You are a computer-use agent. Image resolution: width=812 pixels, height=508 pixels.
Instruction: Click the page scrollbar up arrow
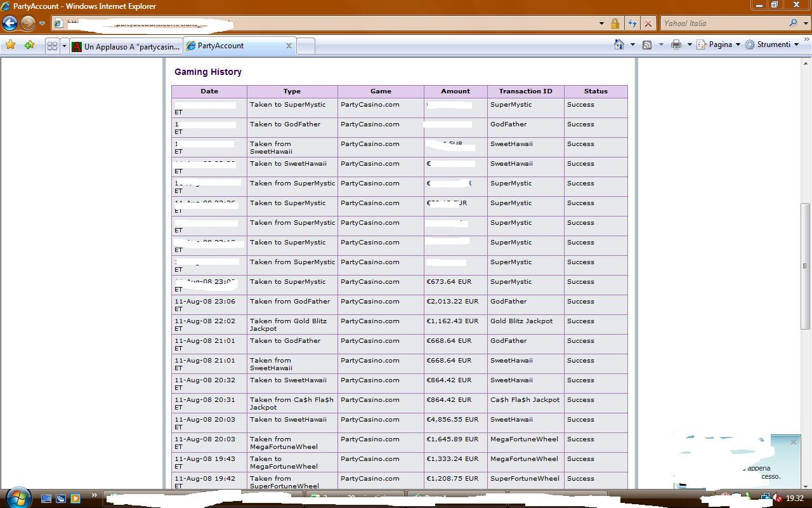806,63
